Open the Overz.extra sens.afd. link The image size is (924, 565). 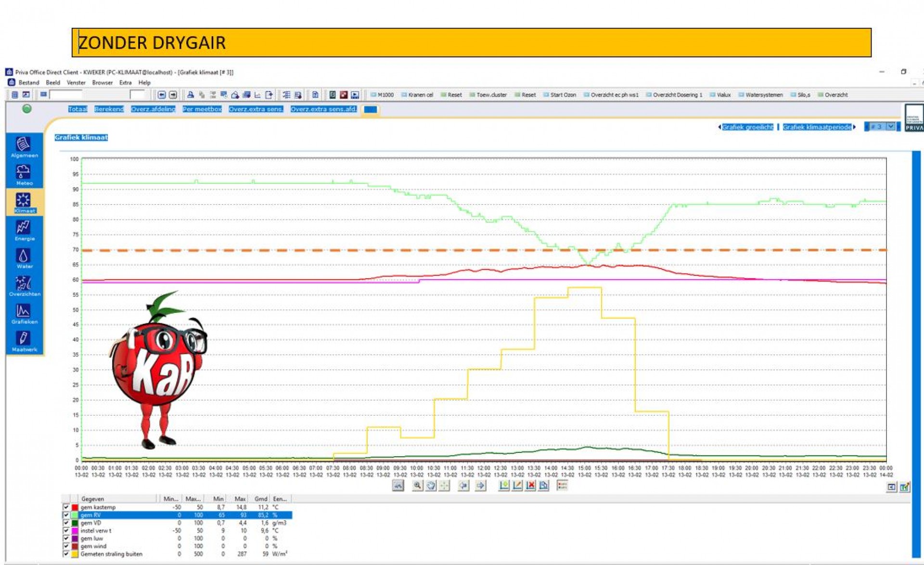[x=324, y=109]
